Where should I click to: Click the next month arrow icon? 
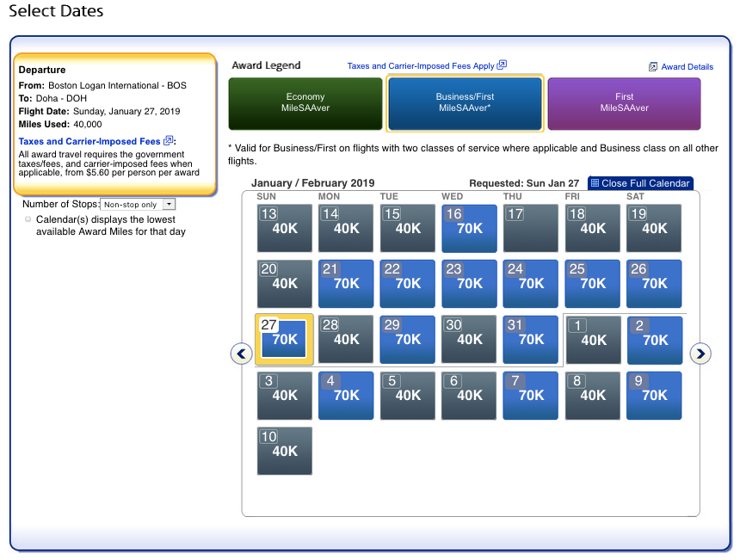pyautogui.click(x=700, y=354)
